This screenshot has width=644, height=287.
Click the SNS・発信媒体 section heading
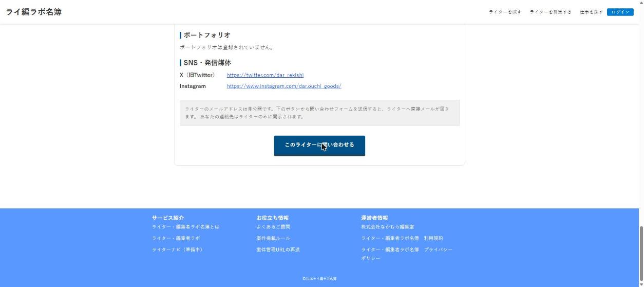207,63
